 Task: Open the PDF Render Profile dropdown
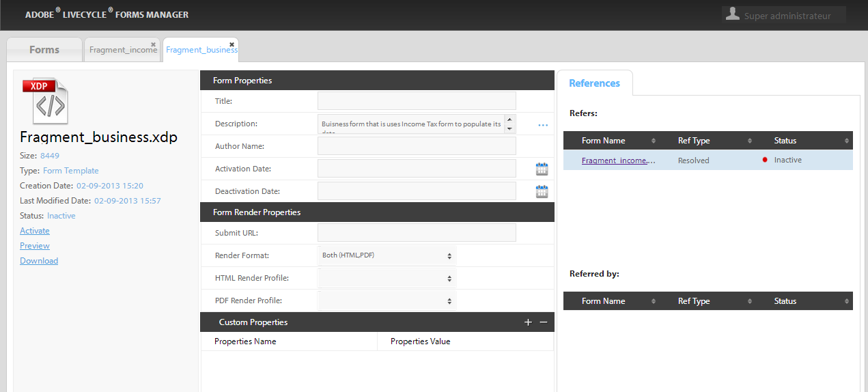pyautogui.click(x=387, y=300)
